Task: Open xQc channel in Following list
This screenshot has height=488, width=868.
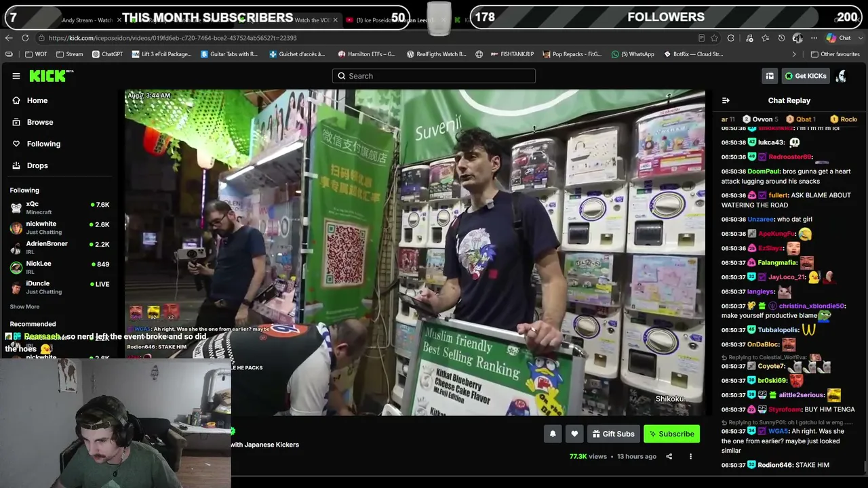Action: click(60, 208)
